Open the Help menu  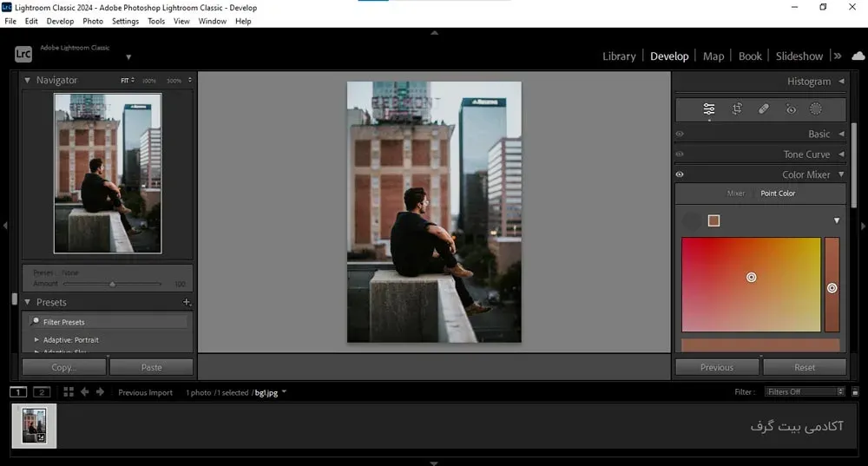coord(243,21)
